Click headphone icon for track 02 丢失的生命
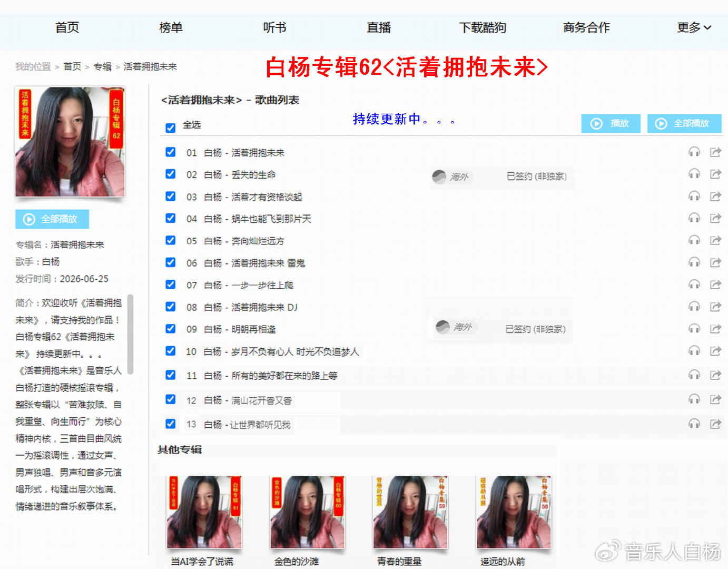728x569 pixels. click(x=694, y=174)
